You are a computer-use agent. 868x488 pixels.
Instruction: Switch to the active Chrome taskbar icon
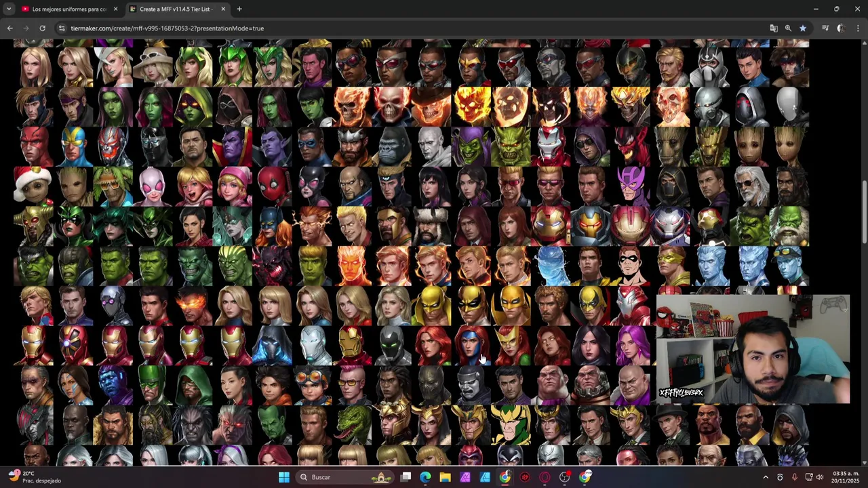point(505,477)
